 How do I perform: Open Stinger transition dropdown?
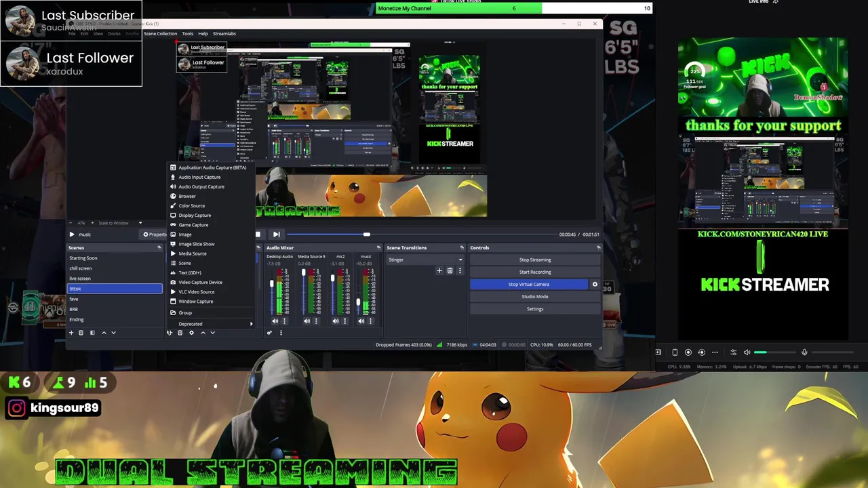click(425, 260)
